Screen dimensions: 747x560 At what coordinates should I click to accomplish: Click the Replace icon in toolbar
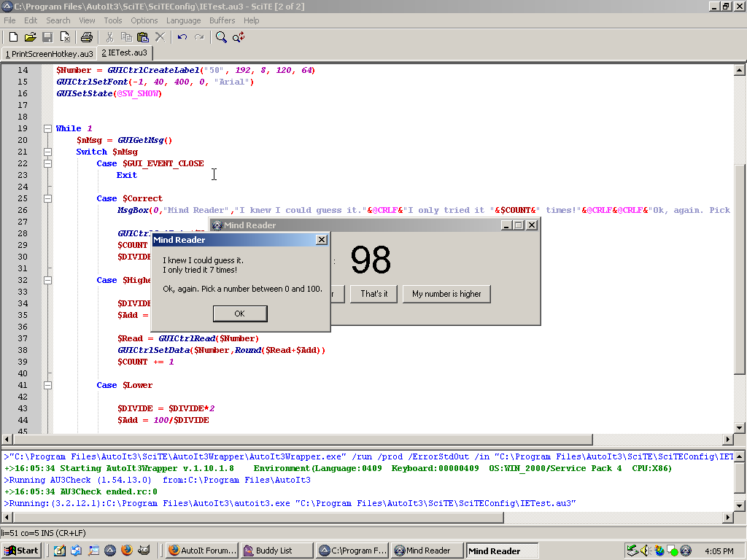pos(239,37)
